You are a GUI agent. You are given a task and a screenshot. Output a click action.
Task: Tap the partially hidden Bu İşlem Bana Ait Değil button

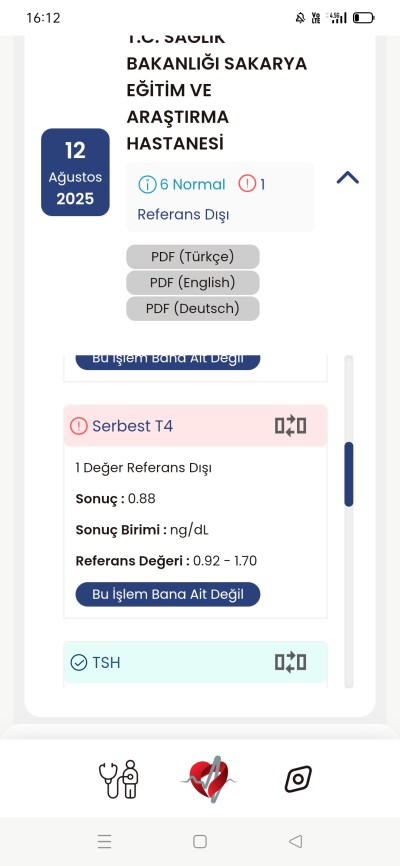tap(168, 362)
